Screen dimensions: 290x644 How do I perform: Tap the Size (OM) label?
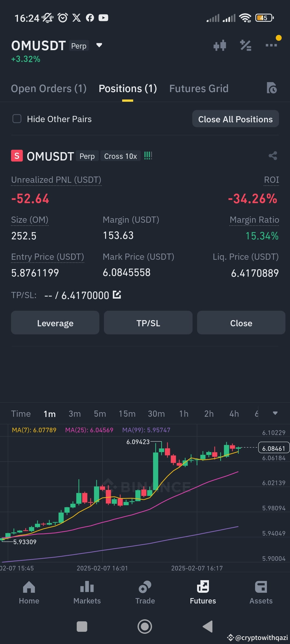tap(30, 219)
